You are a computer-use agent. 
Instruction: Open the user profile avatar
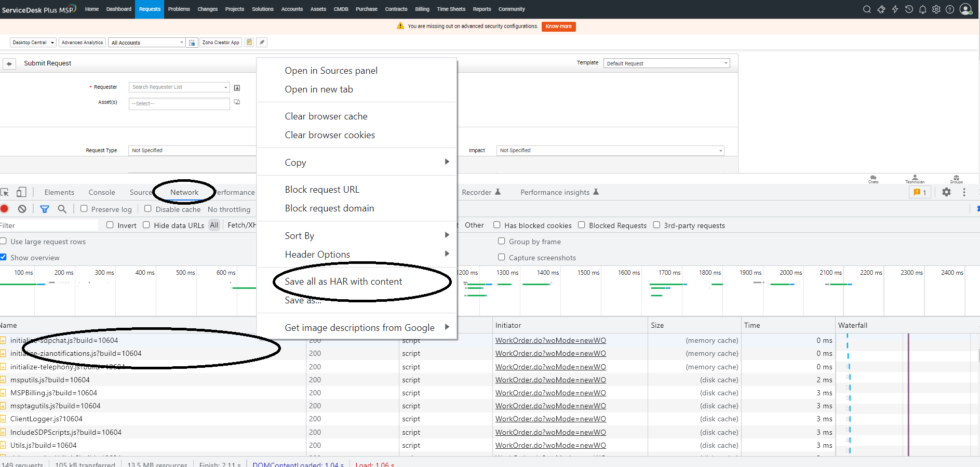[x=965, y=9]
